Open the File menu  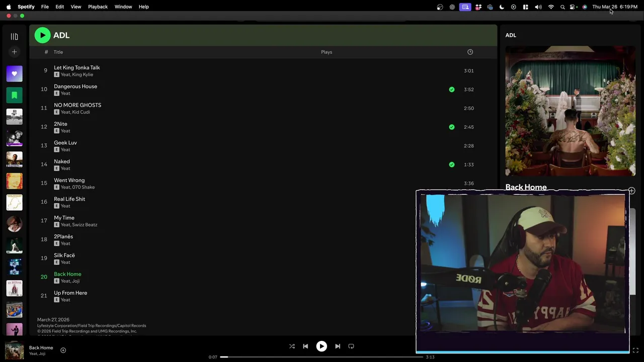coord(45,7)
